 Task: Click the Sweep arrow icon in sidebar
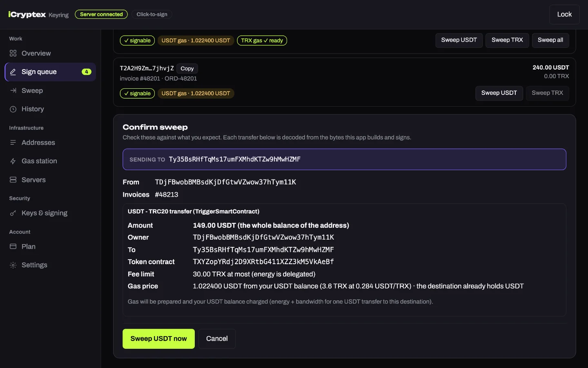pyautogui.click(x=13, y=90)
